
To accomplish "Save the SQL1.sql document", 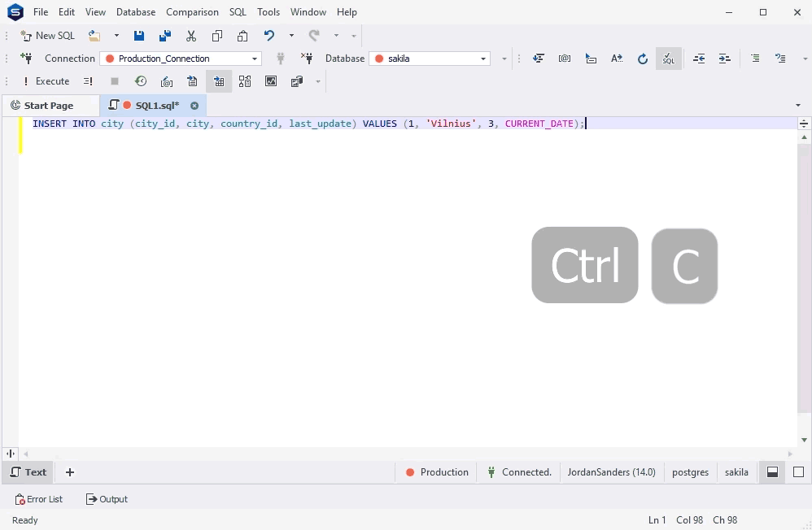I will coord(138,35).
